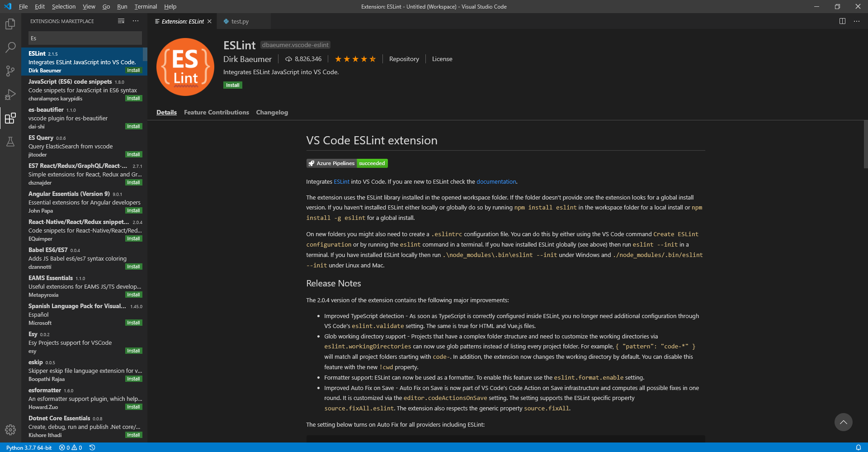Click the VS Code logo icon
The width and height of the screenshot is (868, 452).
8,6
